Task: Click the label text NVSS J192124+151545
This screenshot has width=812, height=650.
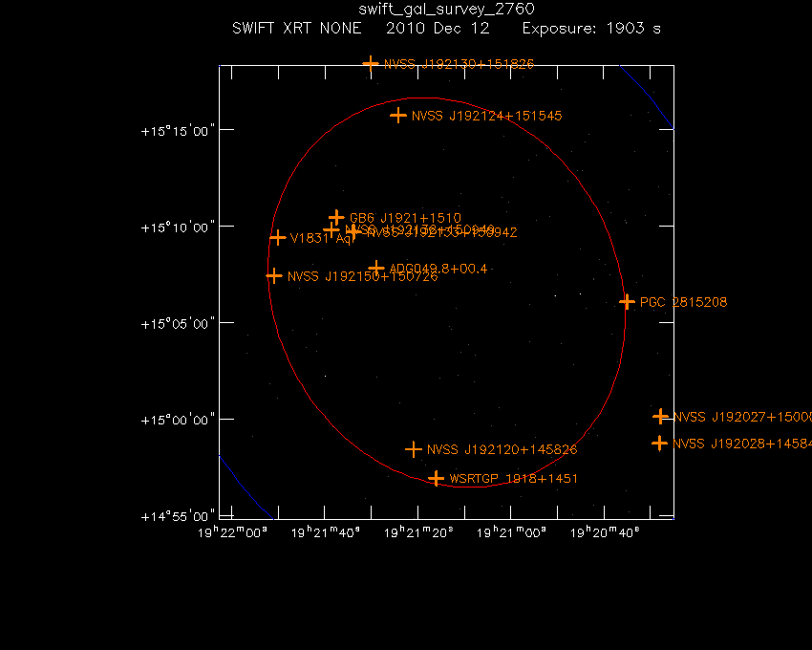Action: [487, 116]
